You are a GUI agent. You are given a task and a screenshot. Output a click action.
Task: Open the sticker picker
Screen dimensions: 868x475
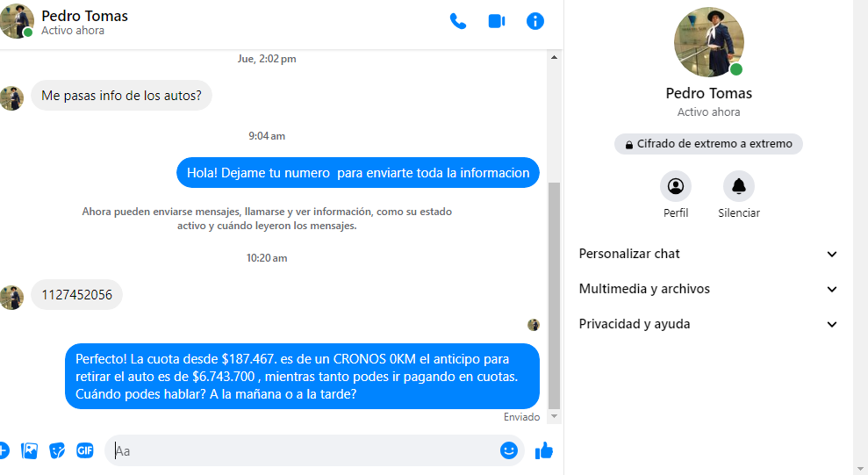tap(57, 450)
